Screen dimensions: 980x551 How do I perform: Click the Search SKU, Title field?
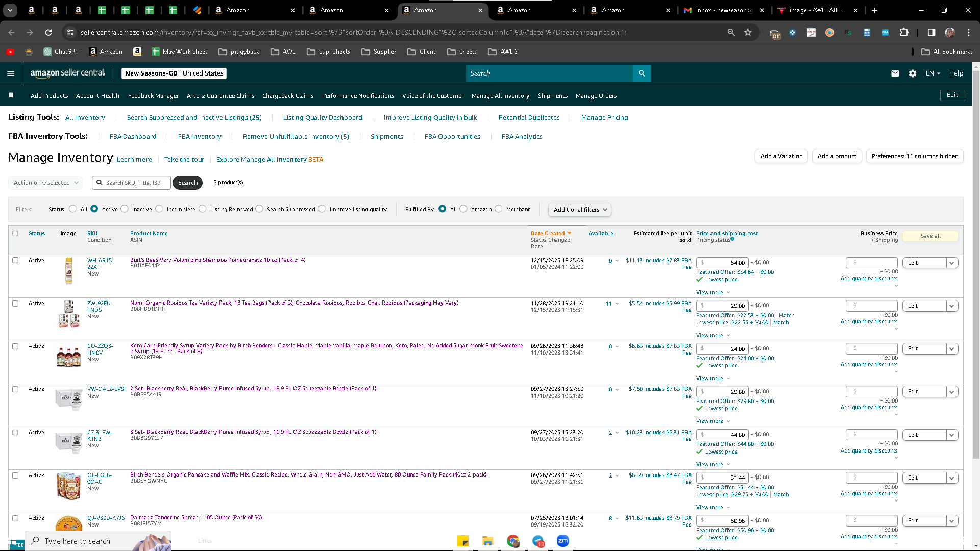coord(132,183)
